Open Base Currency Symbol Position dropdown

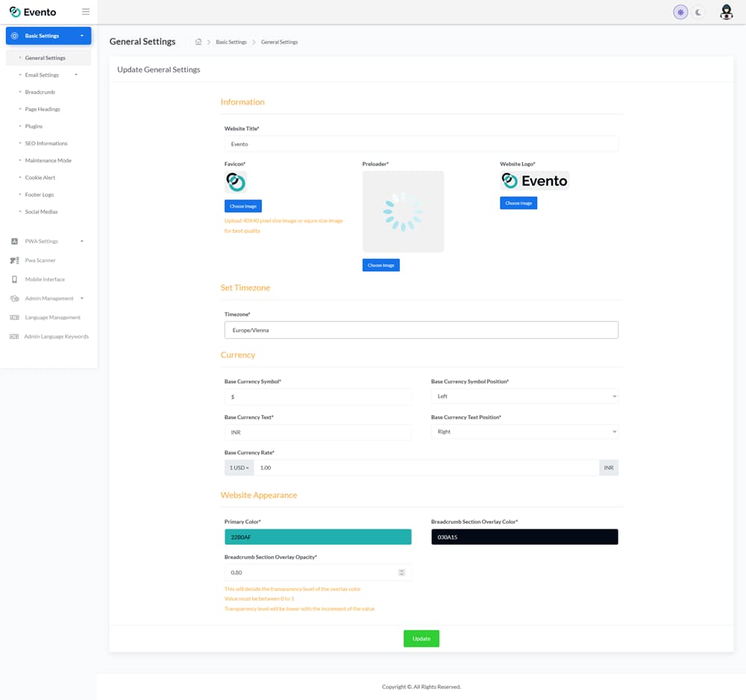(524, 396)
